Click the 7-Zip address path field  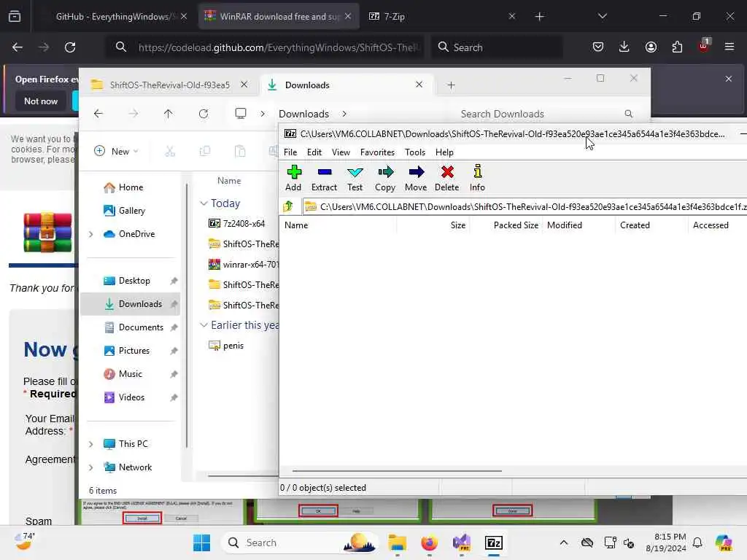coord(525,206)
